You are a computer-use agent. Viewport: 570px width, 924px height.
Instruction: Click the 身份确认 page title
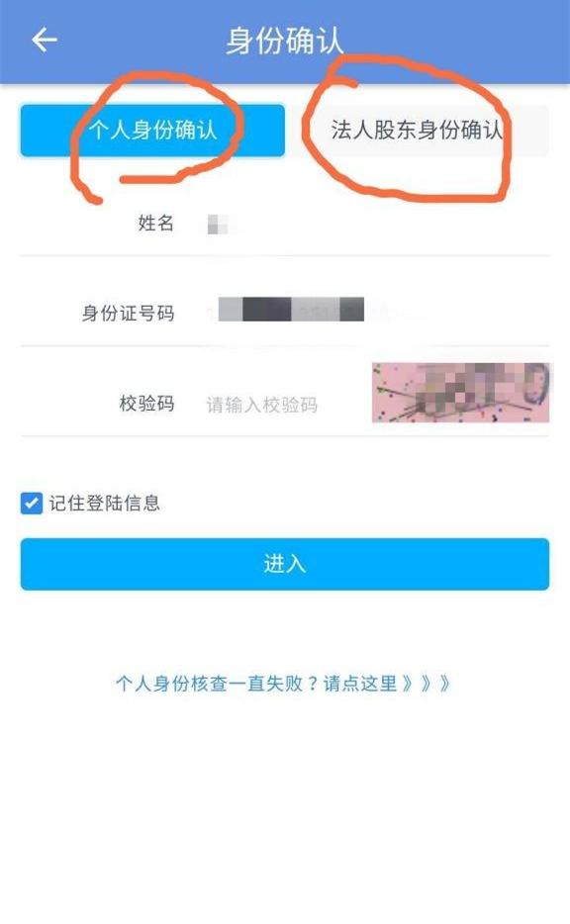coord(285,41)
